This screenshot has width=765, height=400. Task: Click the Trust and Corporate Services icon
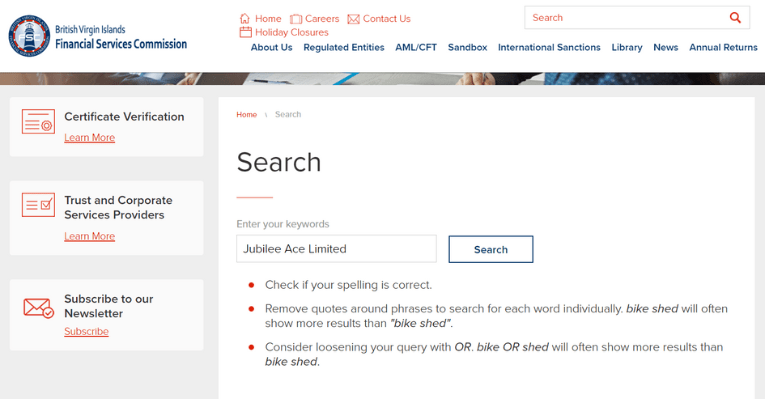(38, 205)
